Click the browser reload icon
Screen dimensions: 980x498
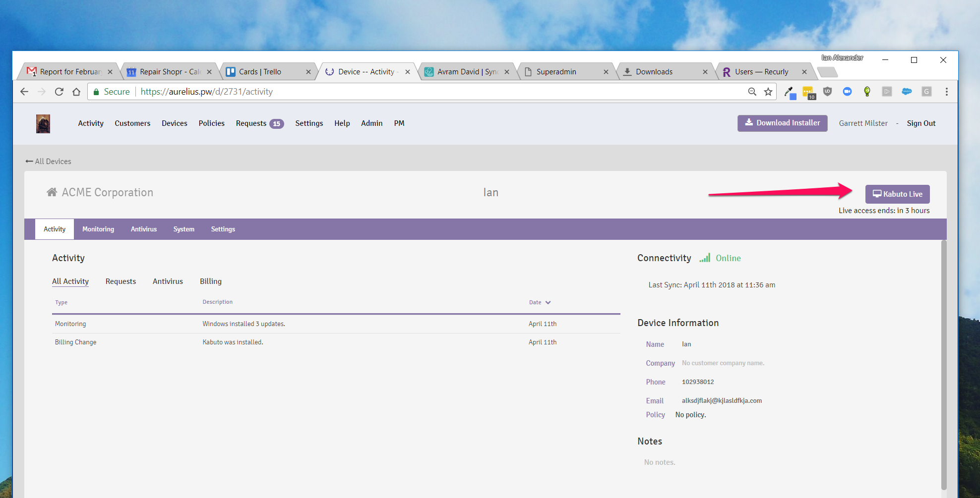coord(59,92)
